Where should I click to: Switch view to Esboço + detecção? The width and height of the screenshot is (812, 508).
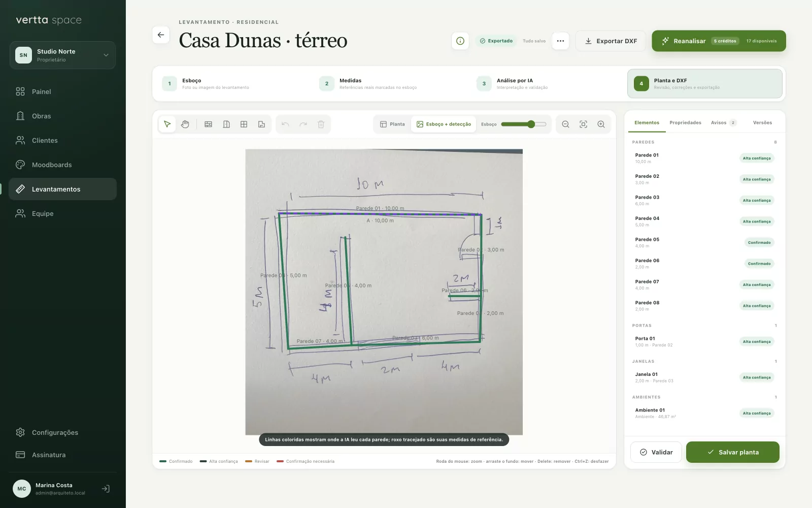pyautogui.click(x=444, y=124)
